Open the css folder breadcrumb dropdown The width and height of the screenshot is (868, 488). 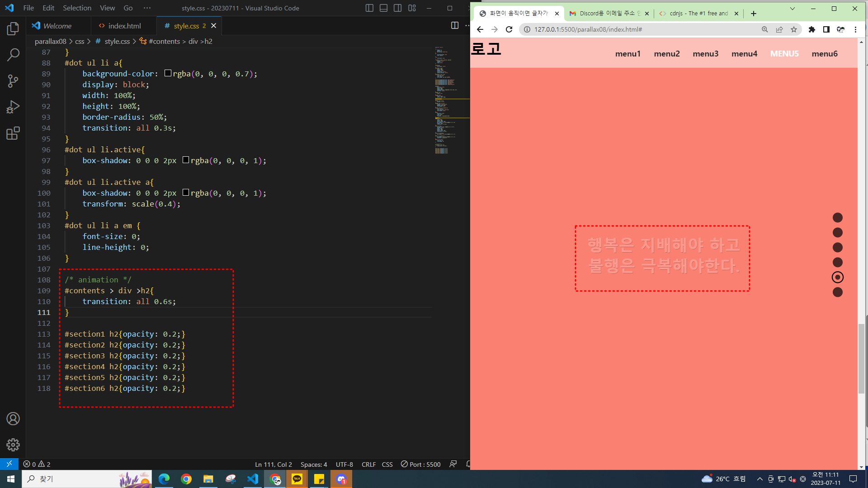click(x=80, y=41)
